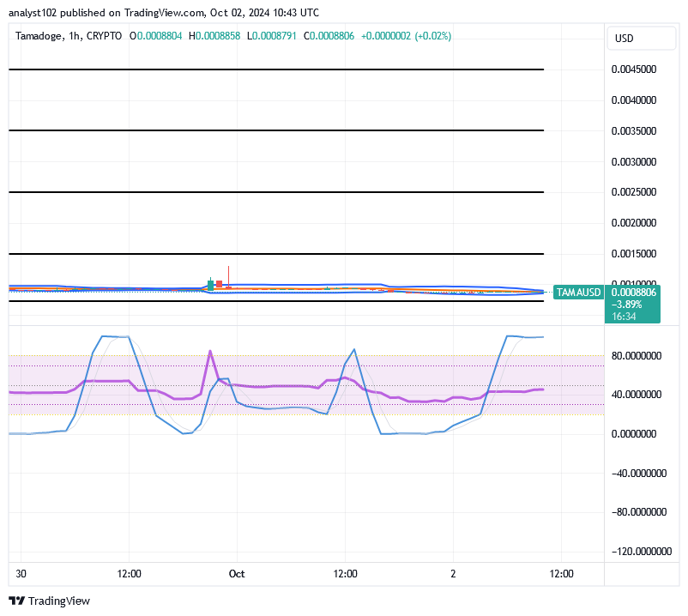Open the USD currency selector
This screenshot has height=616, width=688.
click(x=624, y=39)
